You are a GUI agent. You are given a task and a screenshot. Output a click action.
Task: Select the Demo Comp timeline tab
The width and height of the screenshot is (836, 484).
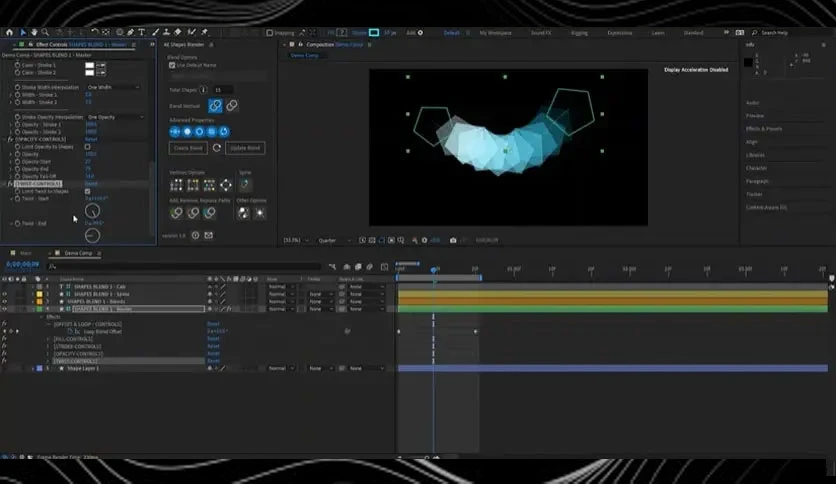[x=78, y=253]
